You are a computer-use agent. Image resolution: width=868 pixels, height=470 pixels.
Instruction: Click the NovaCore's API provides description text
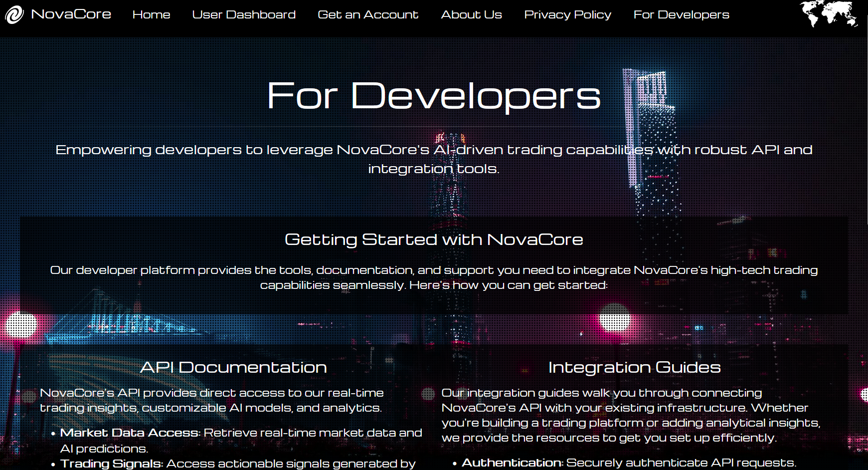211,400
